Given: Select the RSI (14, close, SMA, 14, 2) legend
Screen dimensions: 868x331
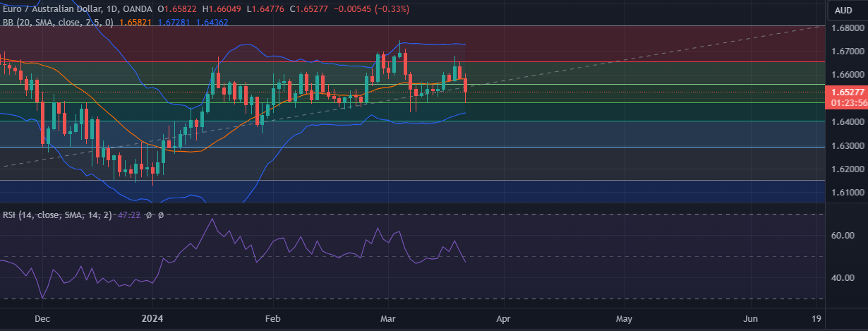Looking at the screenshot, I should point(57,215).
